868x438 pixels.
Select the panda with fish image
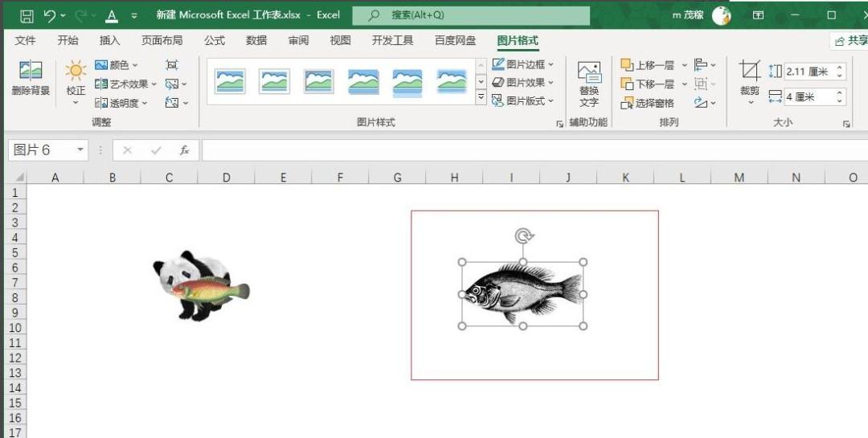click(200, 287)
